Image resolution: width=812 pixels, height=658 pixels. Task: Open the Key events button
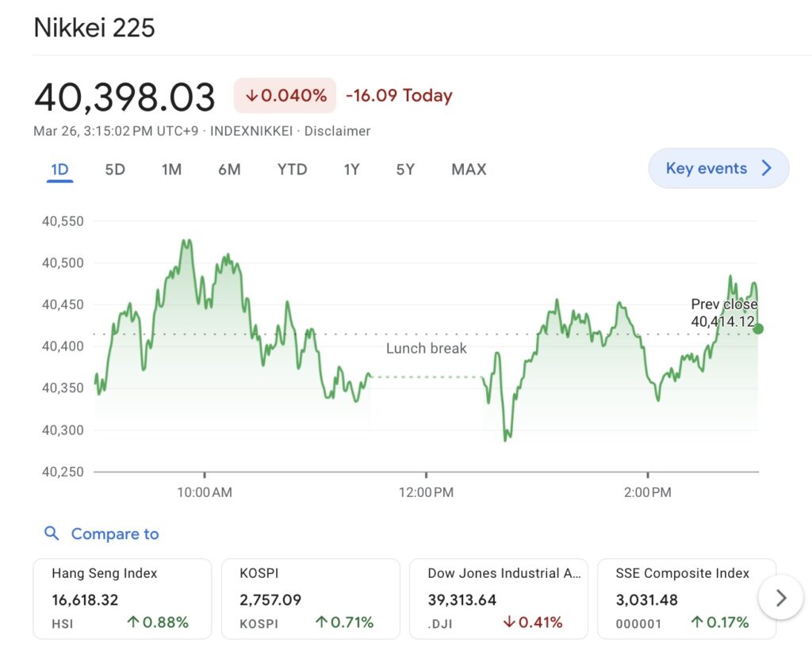(x=718, y=168)
